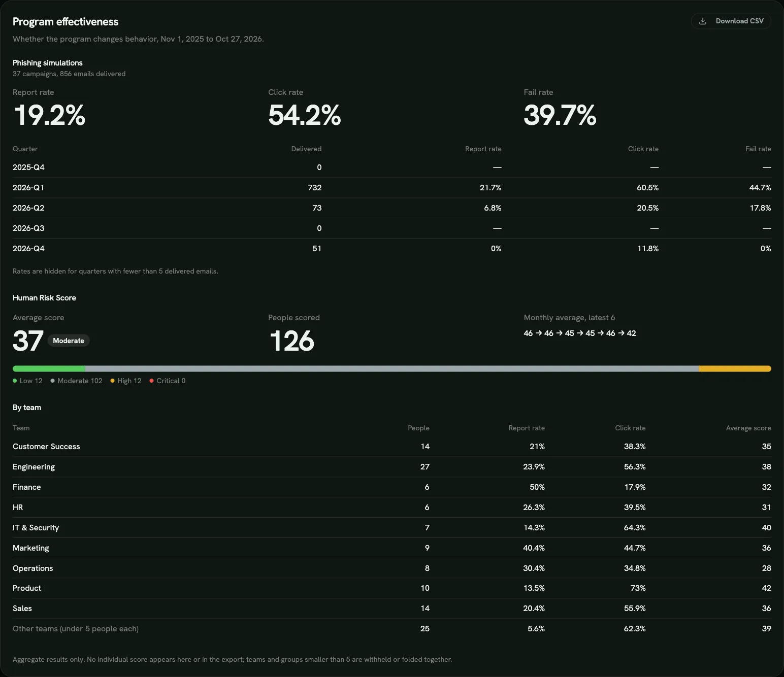Select the 2026-Q3 quarter row label
This screenshot has height=677, width=784.
28,228
